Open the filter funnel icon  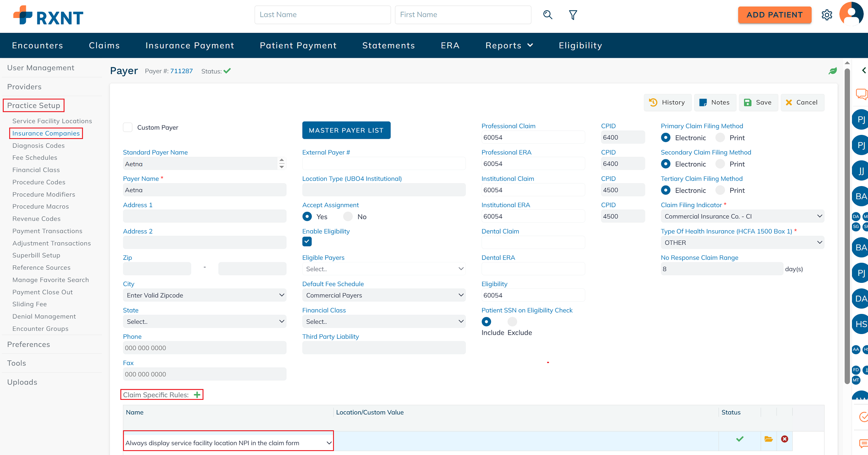[x=573, y=15]
